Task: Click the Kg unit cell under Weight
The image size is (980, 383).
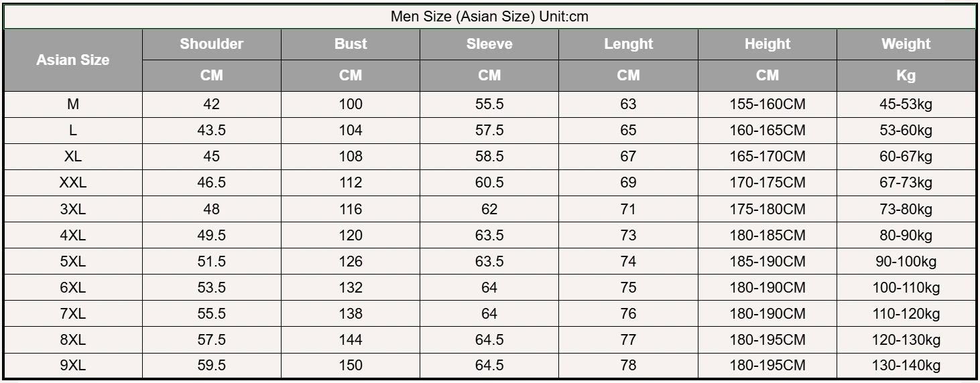Action: 906,76
